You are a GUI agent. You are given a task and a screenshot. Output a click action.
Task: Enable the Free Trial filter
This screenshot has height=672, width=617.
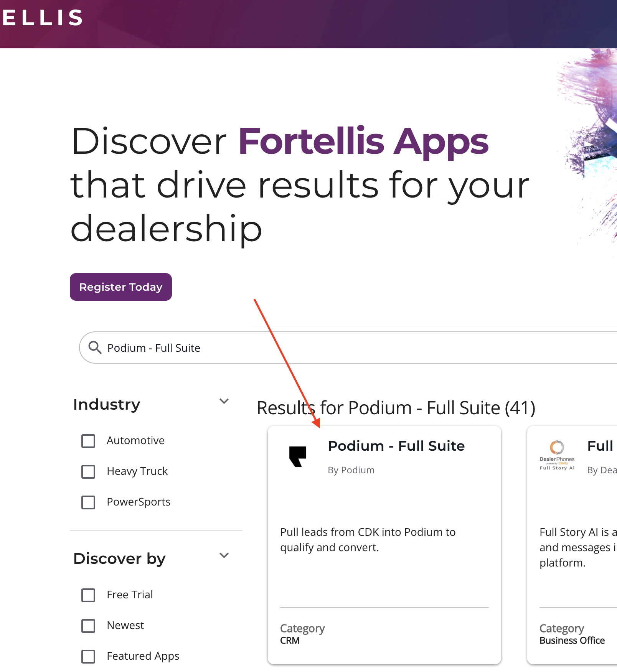(88, 595)
